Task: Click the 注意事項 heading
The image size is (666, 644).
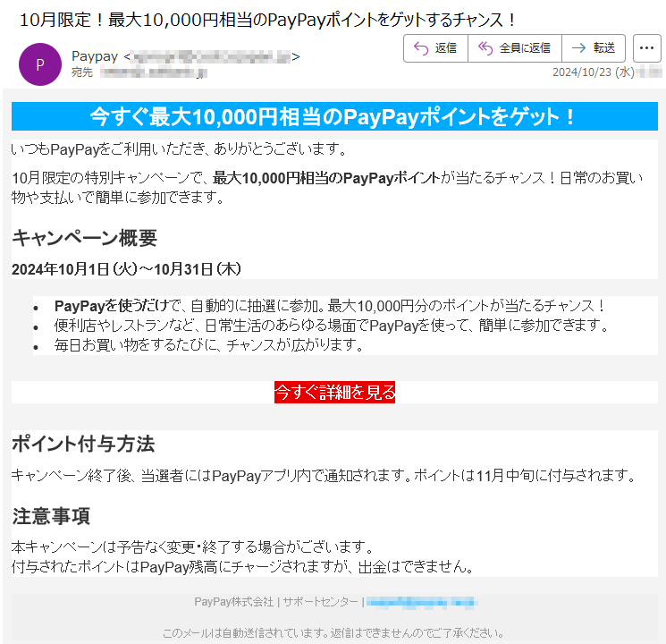Action: [51, 515]
